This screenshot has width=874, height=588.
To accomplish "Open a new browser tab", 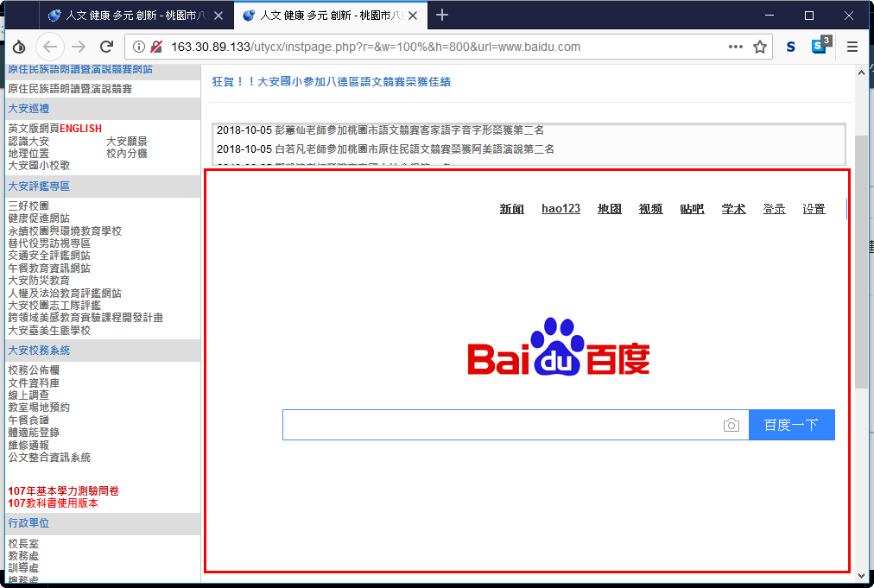I will point(442,15).
